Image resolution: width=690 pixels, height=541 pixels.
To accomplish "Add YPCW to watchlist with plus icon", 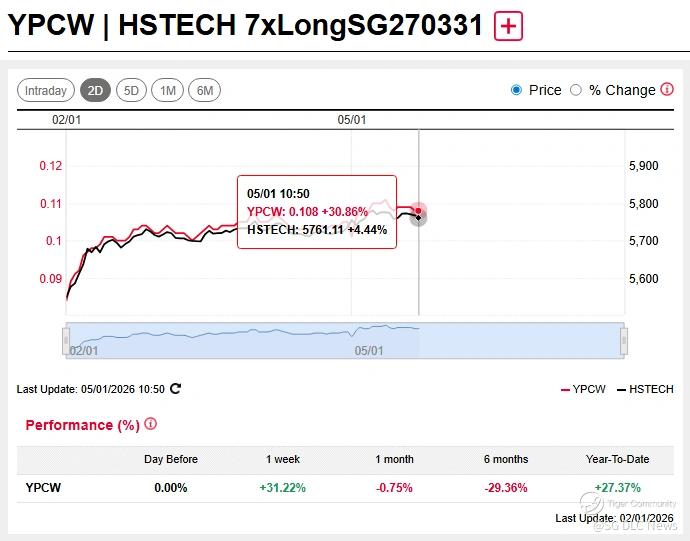I will click(x=508, y=26).
